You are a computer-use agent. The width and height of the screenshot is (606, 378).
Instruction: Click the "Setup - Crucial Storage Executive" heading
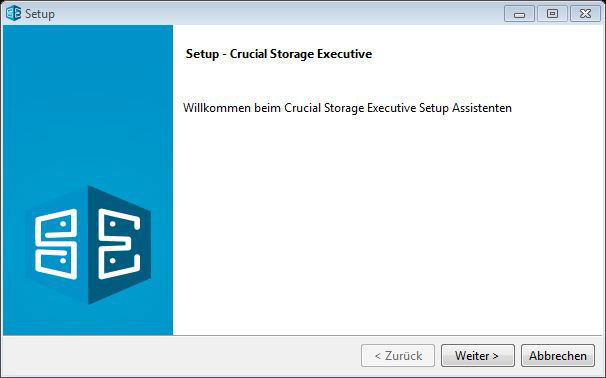coord(279,54)
